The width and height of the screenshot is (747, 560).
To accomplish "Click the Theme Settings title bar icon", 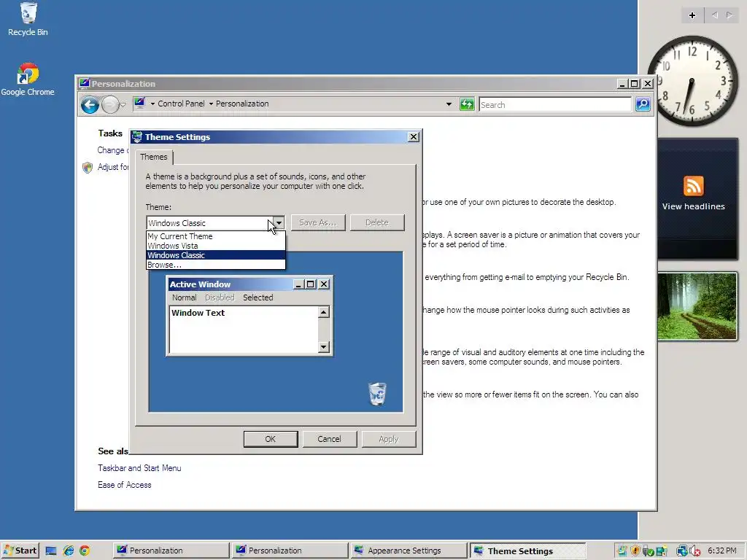I will [x=137, y=137].
